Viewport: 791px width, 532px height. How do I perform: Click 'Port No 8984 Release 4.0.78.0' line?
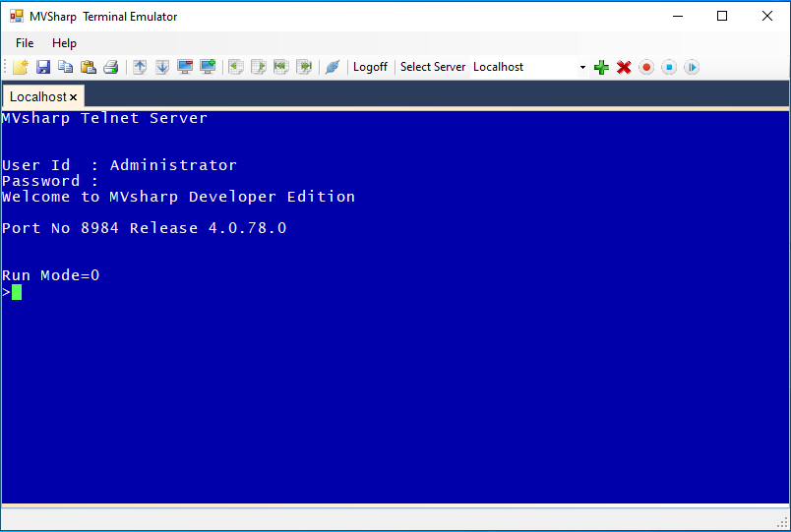tap(145, 228)
